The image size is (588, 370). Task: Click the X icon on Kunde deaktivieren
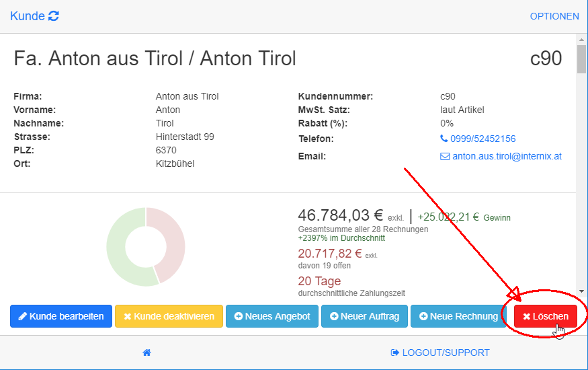tap(128, 317)
